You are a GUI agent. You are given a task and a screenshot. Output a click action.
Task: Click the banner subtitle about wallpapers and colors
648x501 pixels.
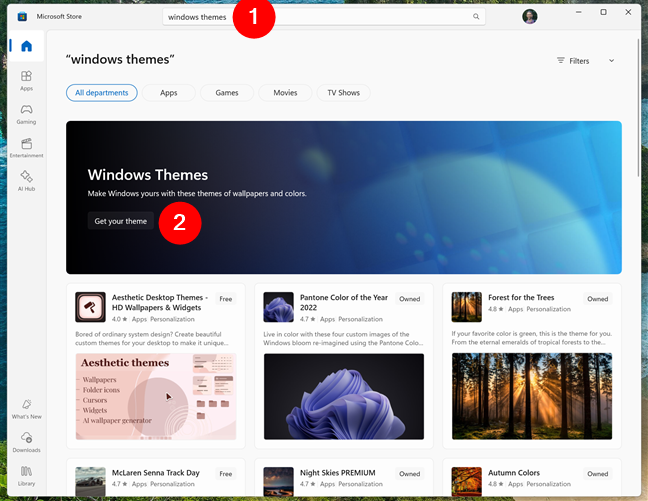pos(197,193)
